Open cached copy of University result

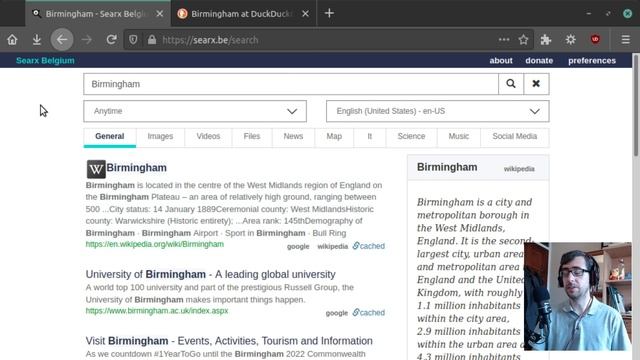click(369, 312)
